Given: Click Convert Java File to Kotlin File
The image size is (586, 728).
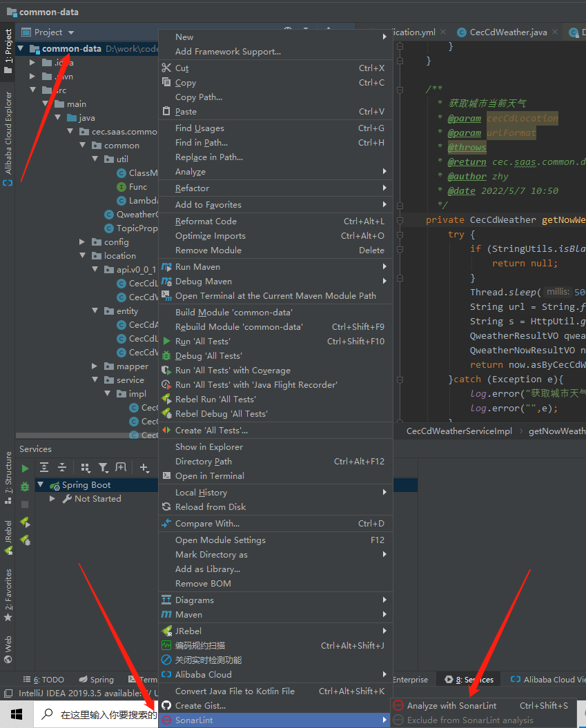Looking at the screenshot, I should tap(276, 691).
